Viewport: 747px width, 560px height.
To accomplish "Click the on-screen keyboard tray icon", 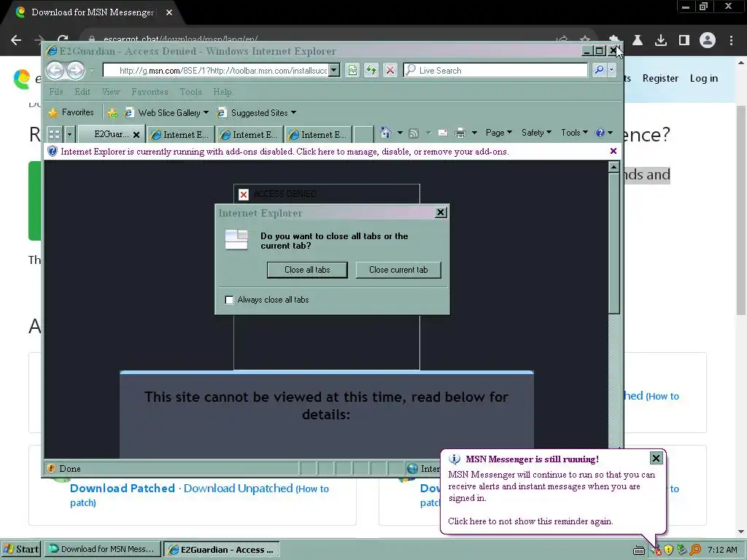I will click(x=639, y=551).
